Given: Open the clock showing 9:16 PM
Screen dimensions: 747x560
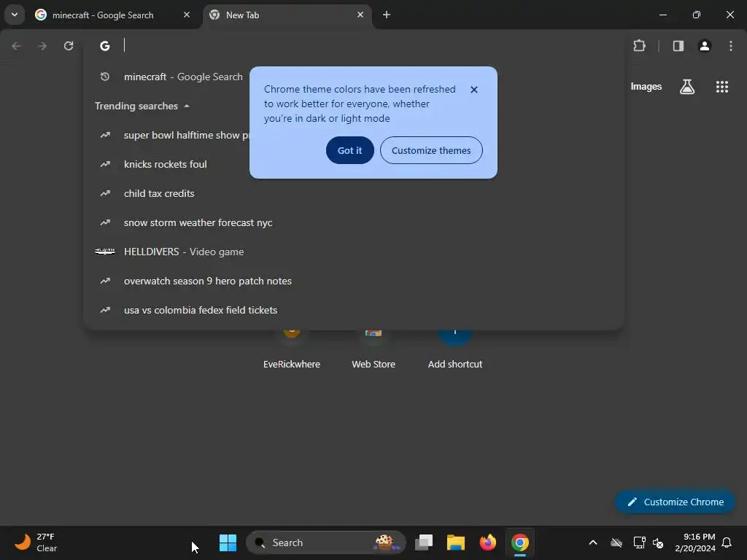Looking at the screenshot, I should [695, 542].
